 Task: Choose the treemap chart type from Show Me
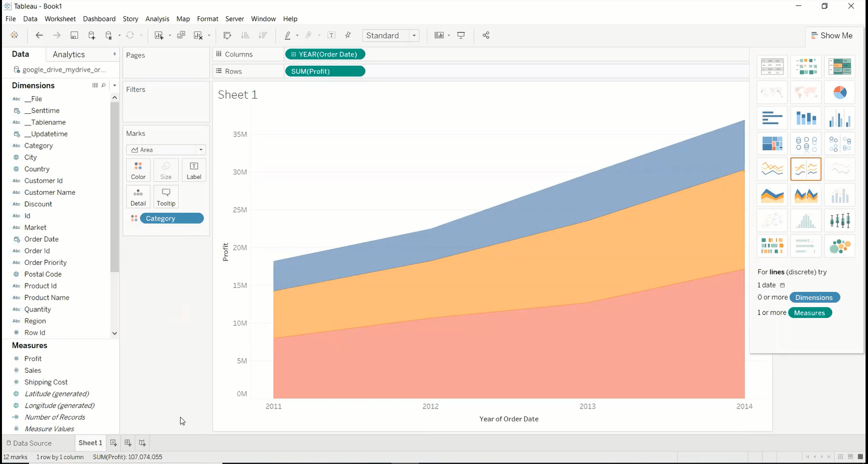[772, 143]
